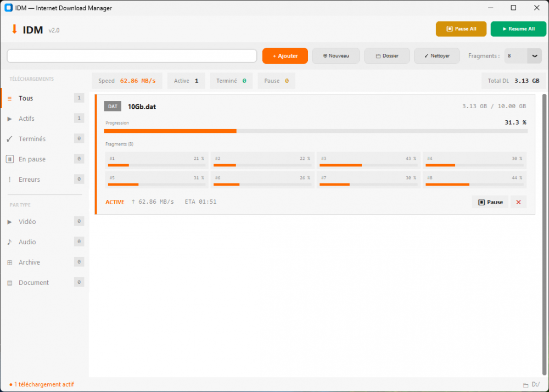The image size is (549, 392).
Task: Select the Vidéo category in sidebar
Action: coord(27,222)
